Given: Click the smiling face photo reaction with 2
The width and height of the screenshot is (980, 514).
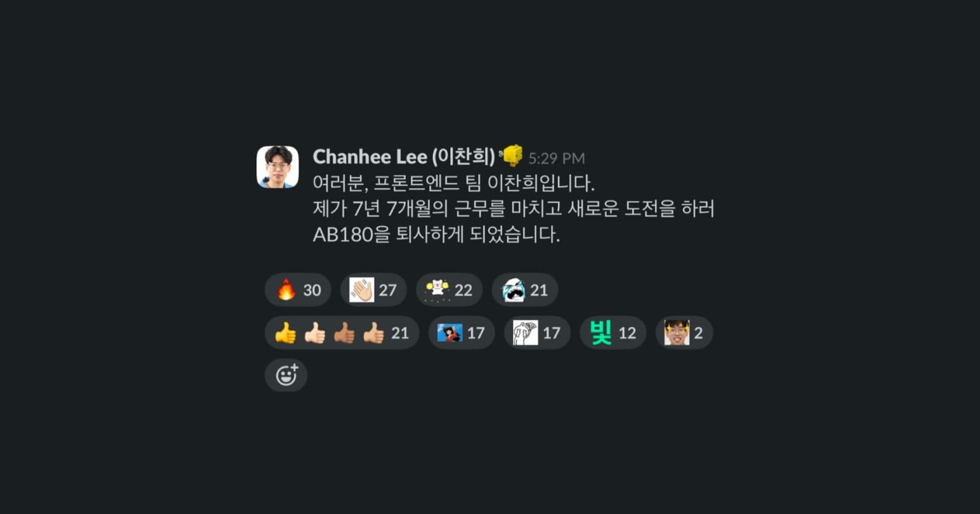Looking at the screenshot, I should [x=684, y=333].
